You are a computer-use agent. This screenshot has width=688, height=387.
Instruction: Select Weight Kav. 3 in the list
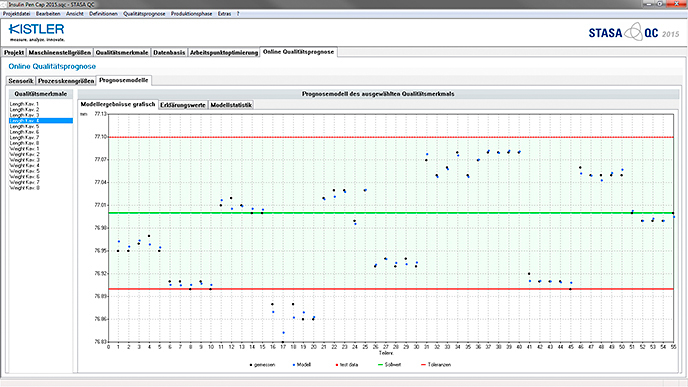41,160
